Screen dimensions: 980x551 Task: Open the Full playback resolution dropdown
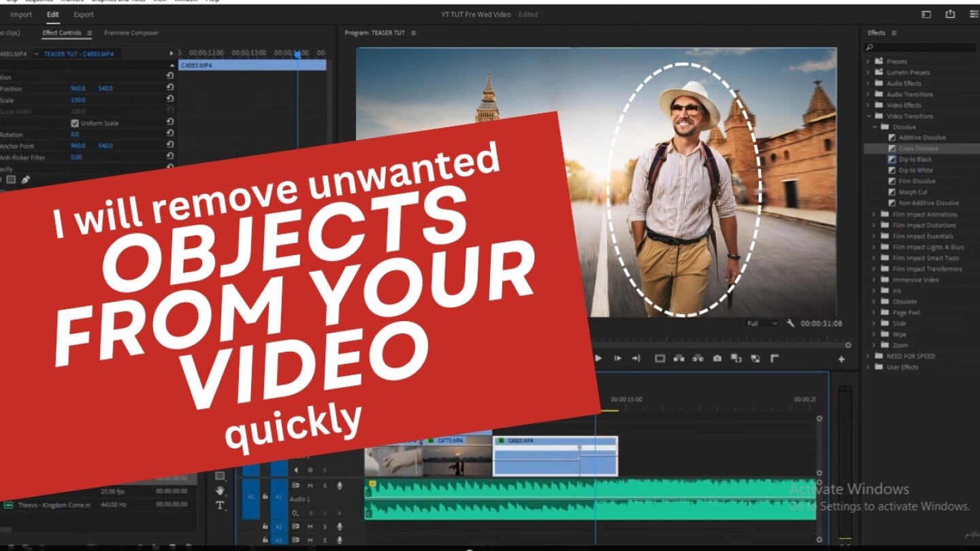pyautogui.click(x=762, y=324)
